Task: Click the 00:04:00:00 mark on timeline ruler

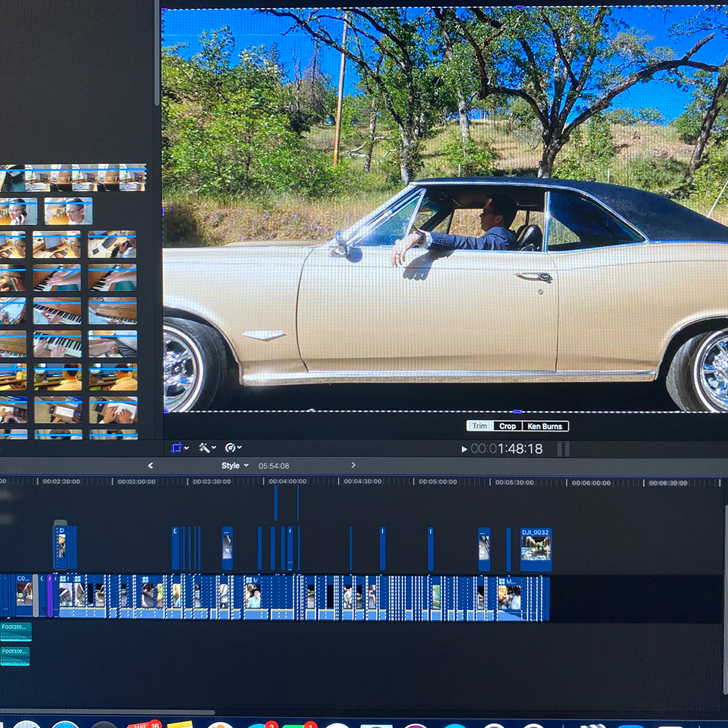Action: click(288, 482)
